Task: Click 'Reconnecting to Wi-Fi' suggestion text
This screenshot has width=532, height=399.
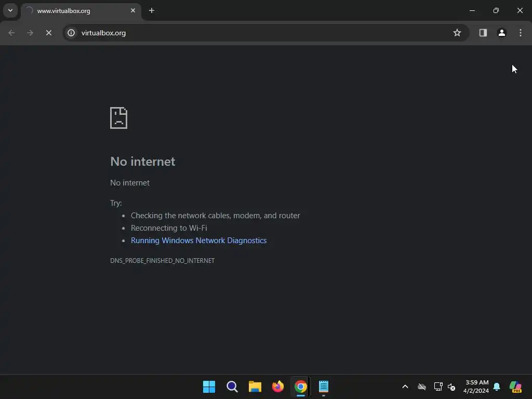Action: 169,228
